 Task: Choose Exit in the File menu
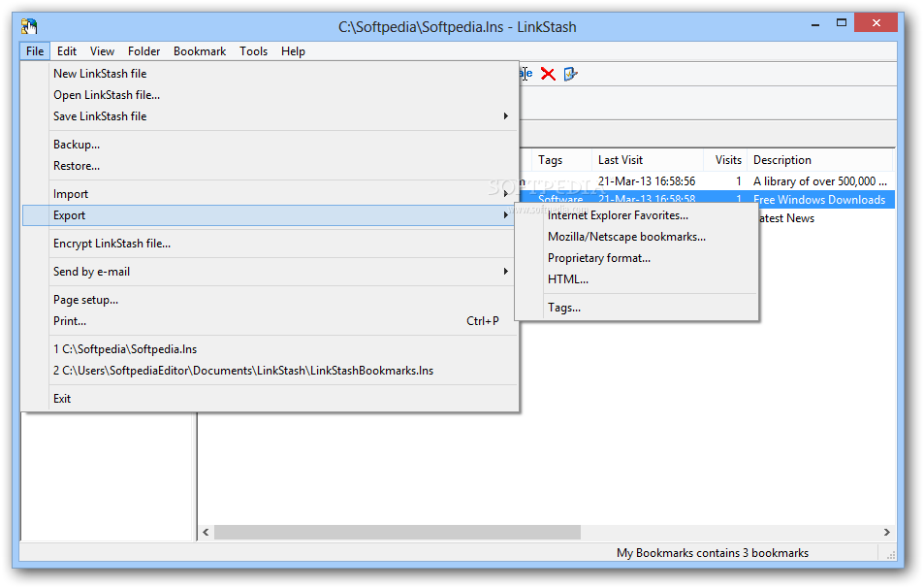click(x=271, y=399)
